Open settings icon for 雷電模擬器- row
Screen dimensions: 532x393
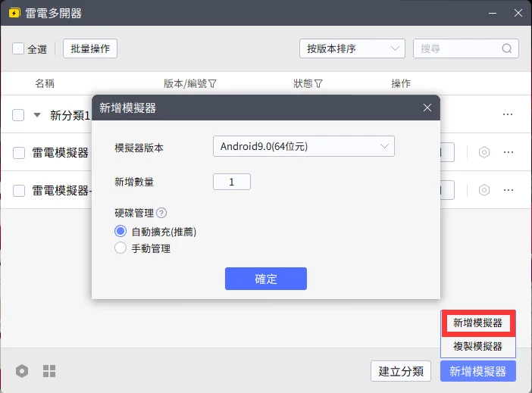[484, 190]
